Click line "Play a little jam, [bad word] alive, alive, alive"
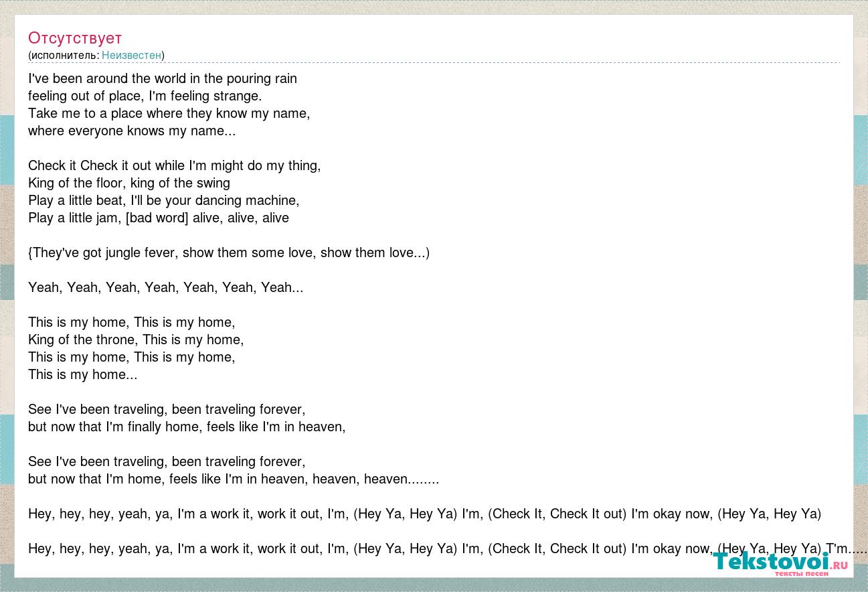The image size is (868, 592). coord(159,218)
